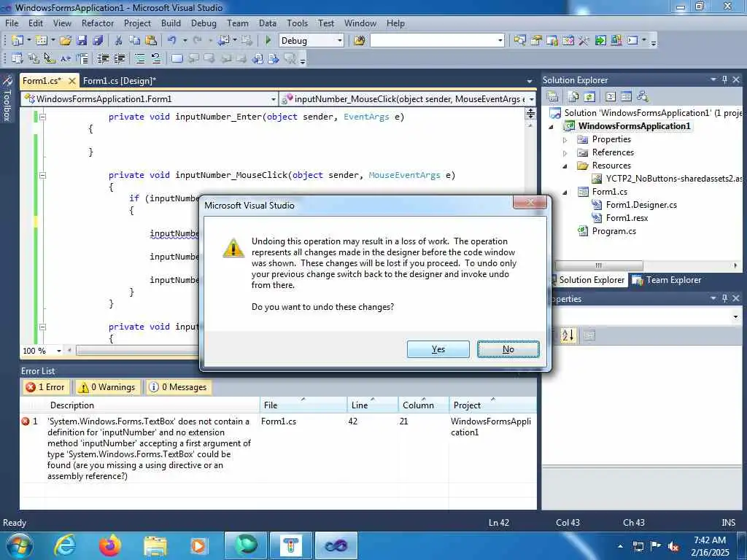Toggle Alphabetical sort in Properties panel

click(x=568, y=335)
